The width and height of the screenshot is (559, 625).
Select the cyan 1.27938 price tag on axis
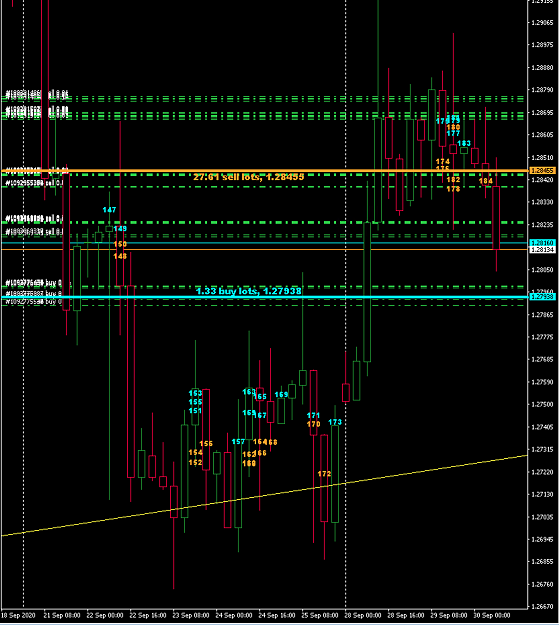(x=542, y=297)
